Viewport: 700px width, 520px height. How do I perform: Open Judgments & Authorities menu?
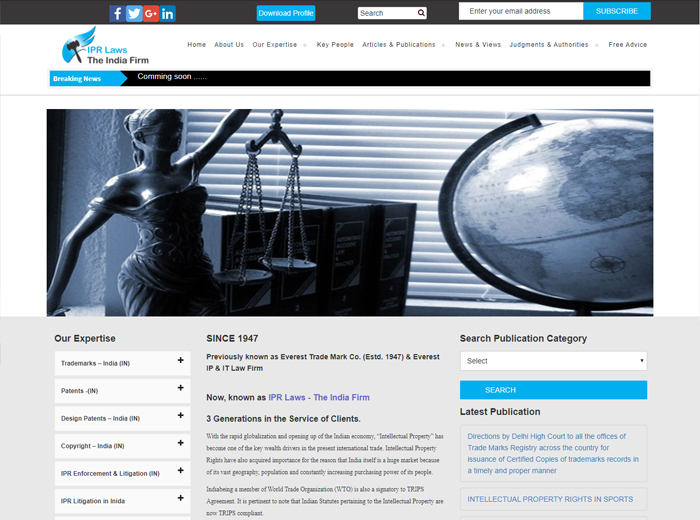point(549,45)
